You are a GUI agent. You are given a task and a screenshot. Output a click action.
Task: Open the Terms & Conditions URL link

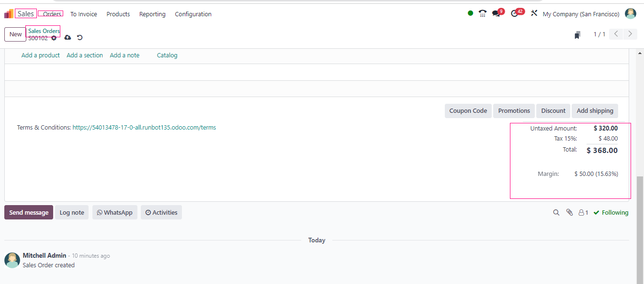click(144, 128)
